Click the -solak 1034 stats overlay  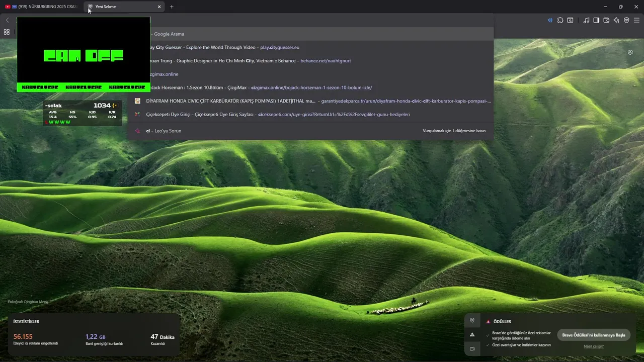[83, 113]
